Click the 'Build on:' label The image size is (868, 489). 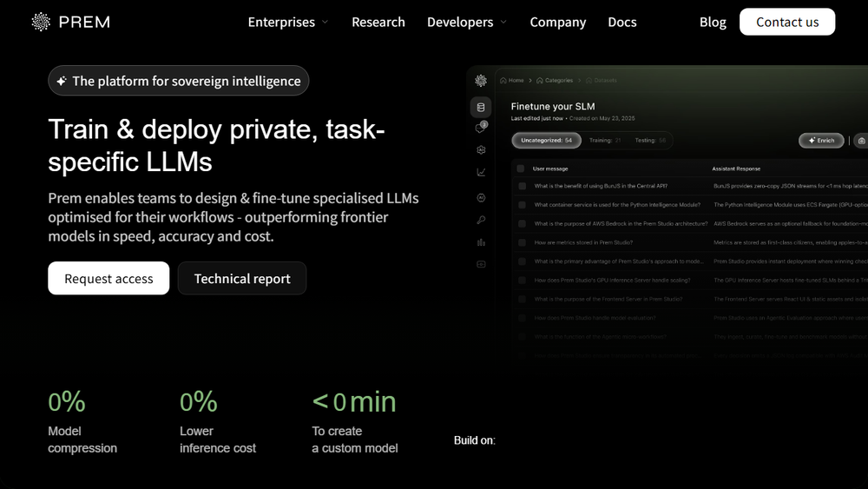(x=475, y=440)
